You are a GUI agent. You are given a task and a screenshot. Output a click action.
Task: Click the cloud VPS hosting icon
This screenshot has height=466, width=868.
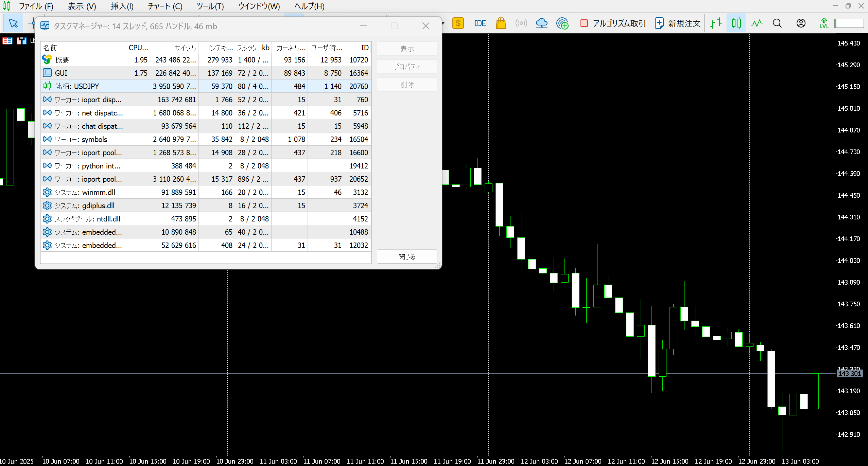pyautogui.click(x=541, y=23)
